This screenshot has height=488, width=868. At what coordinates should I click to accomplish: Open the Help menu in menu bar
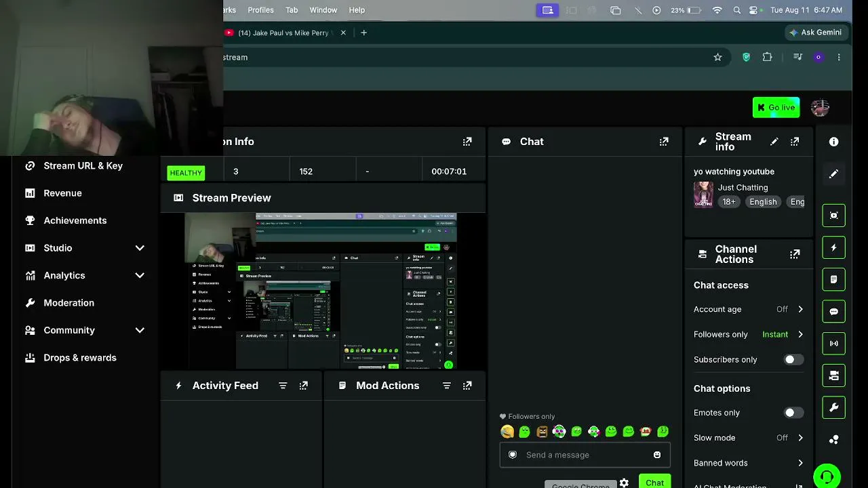coord(357,10)
